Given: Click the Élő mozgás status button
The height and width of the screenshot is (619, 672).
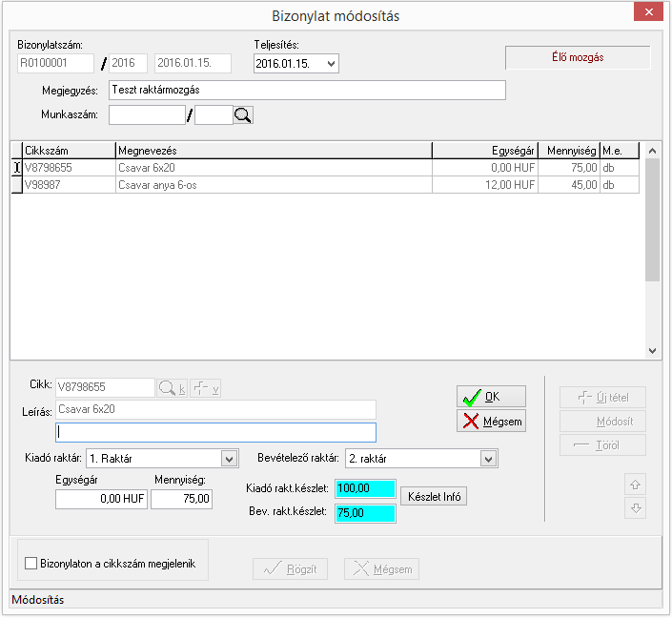Looking at the screenshot, I should tap(578, 57).
